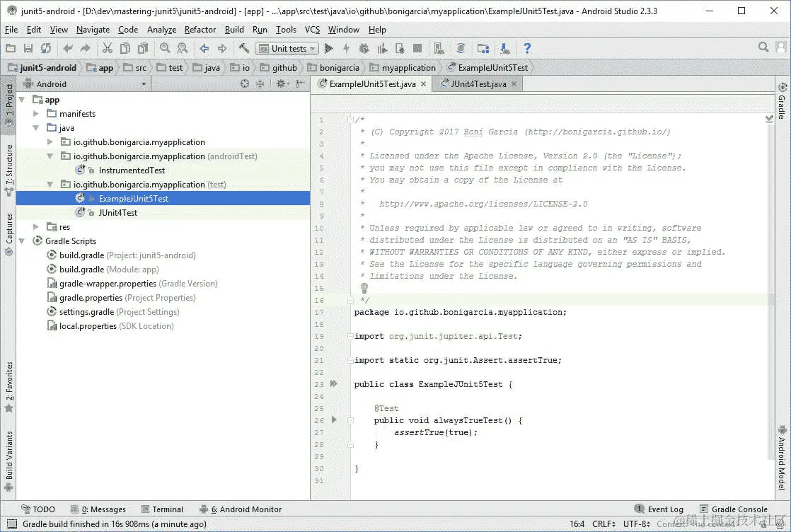This screenshot has width=791, height=532.
Task: Click the Cut scissors icon
Action: pyautogui.click(x=107, y=48)
